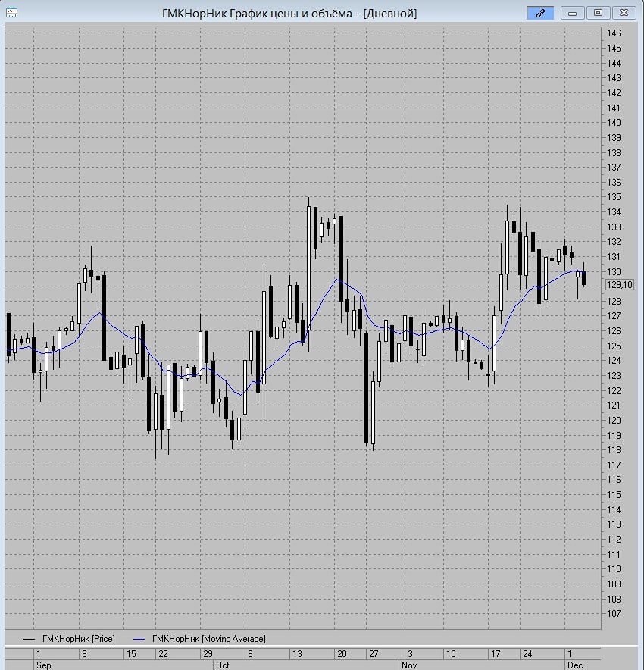Image resolution: width=644 pixels, height=670 pixels.
Task: Click the 140 price axis label
Action: 614,123
